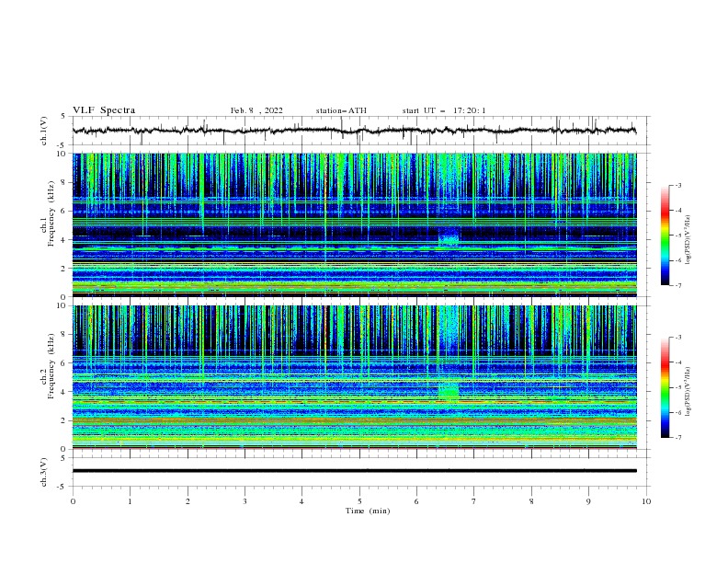The image size is (728, 563).
Task: Click the "-7" tick on ch.2 color bar
Action: (677, 438)
